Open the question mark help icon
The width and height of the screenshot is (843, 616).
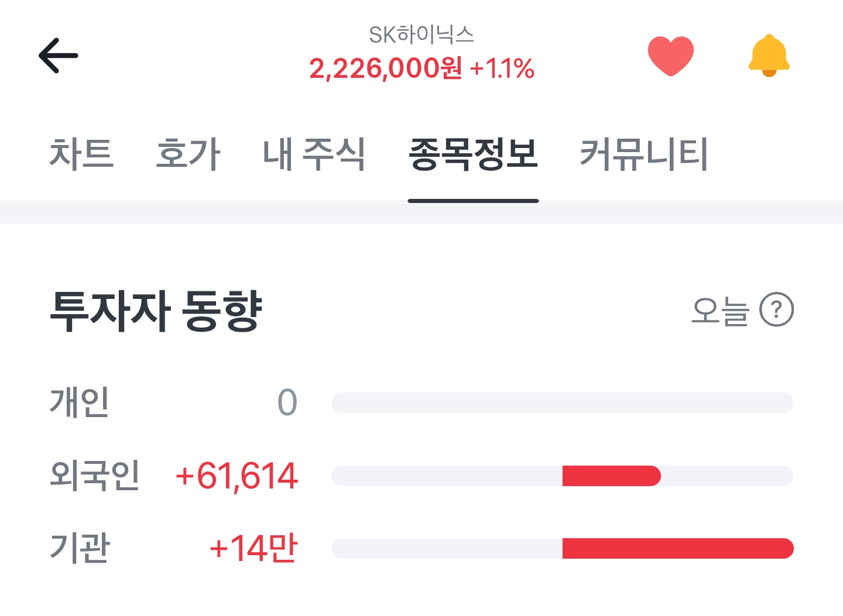(x=776, y=309)
